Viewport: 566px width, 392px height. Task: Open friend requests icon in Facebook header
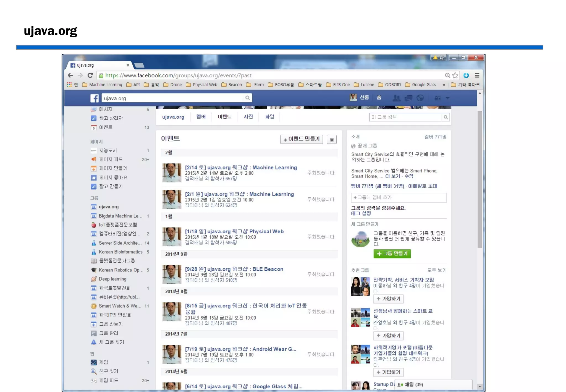click(397, 98)
